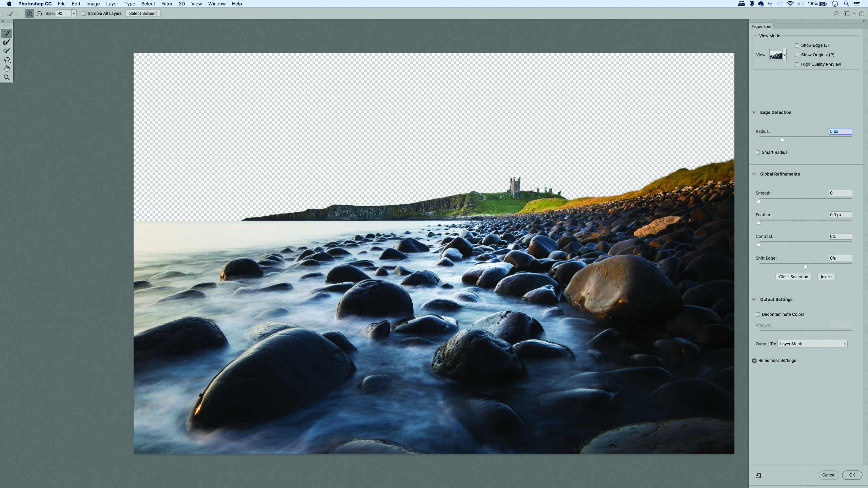Open the Output To dropdown
This screenshot has width=868, height=488.
pyautogui.click(x=812, y=344)
